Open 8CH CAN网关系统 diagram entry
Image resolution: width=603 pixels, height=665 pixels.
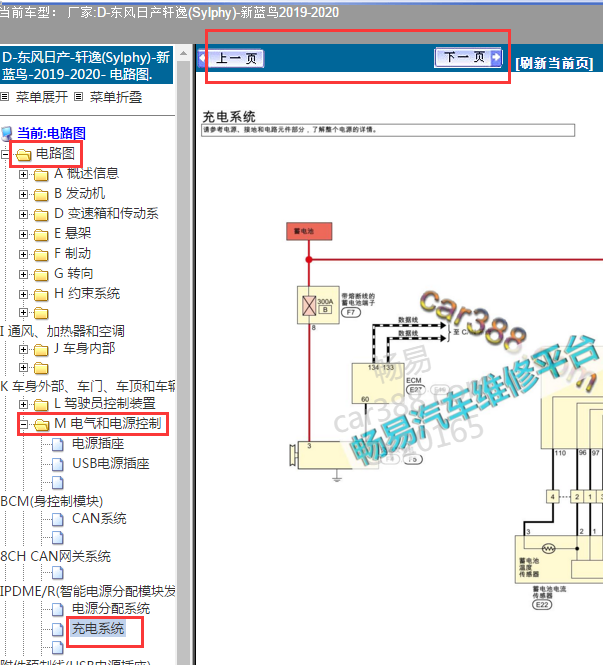(x=56, y=556)
